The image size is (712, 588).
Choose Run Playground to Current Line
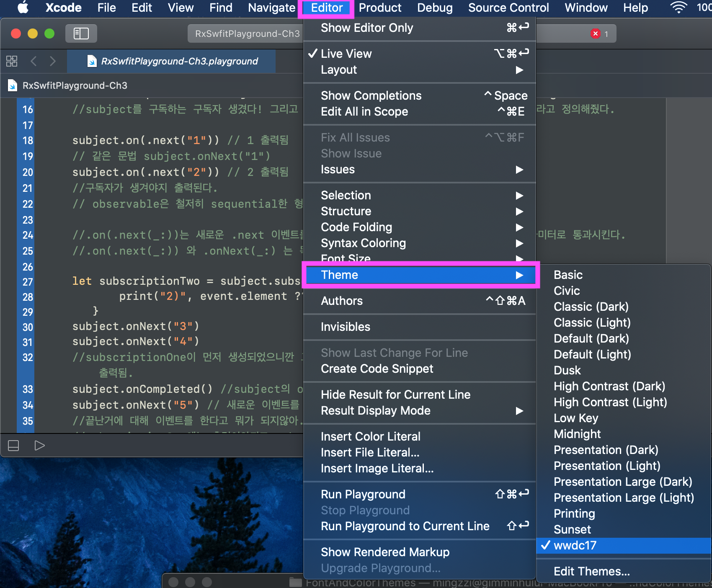(x=419, y=526)
